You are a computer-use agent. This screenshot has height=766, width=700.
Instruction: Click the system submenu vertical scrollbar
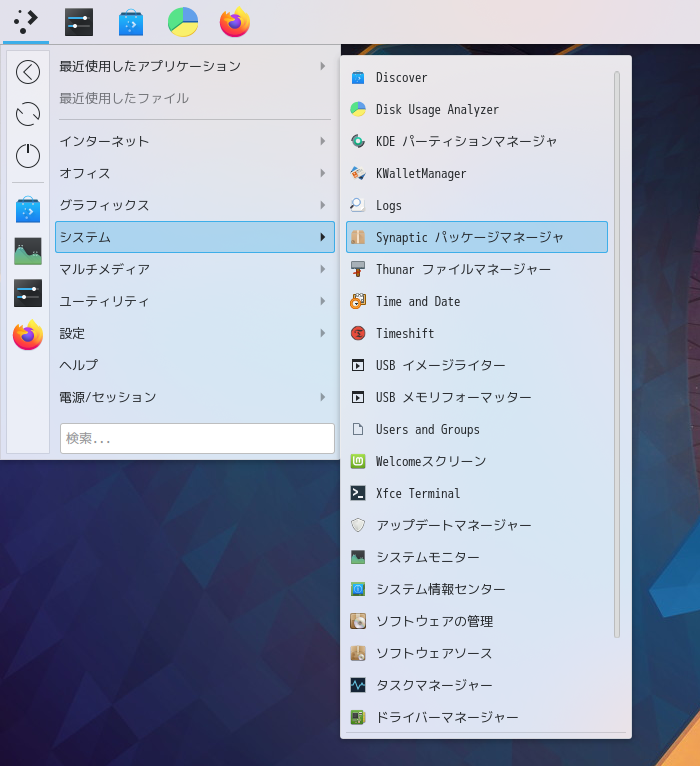pos(617,354)
